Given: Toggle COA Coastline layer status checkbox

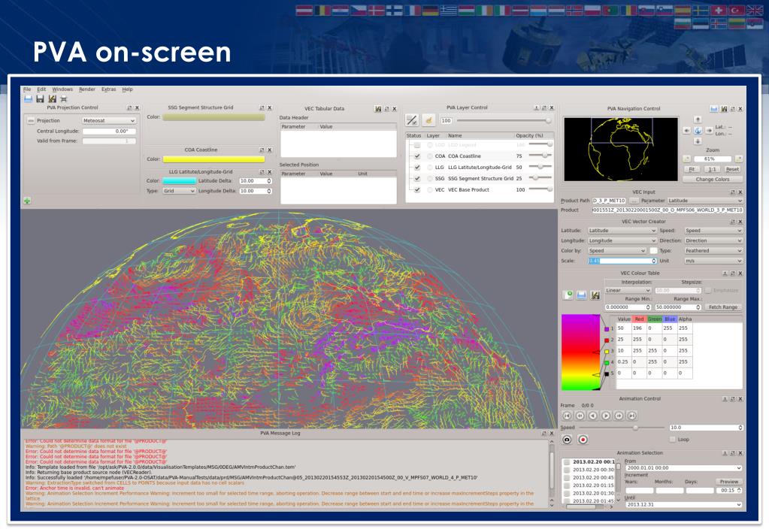Looking at the screenshot, I should pyautogui.click(x=417, y=156).
